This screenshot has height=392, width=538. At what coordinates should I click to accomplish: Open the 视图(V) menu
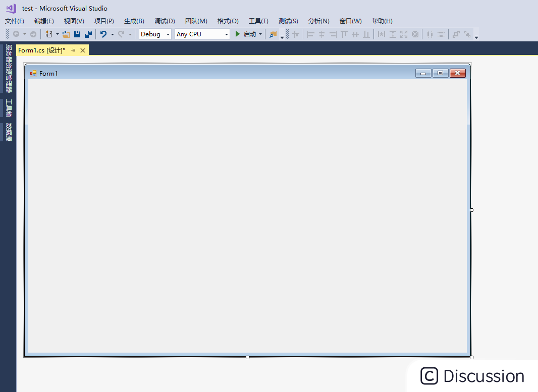[x=74, y=21]
